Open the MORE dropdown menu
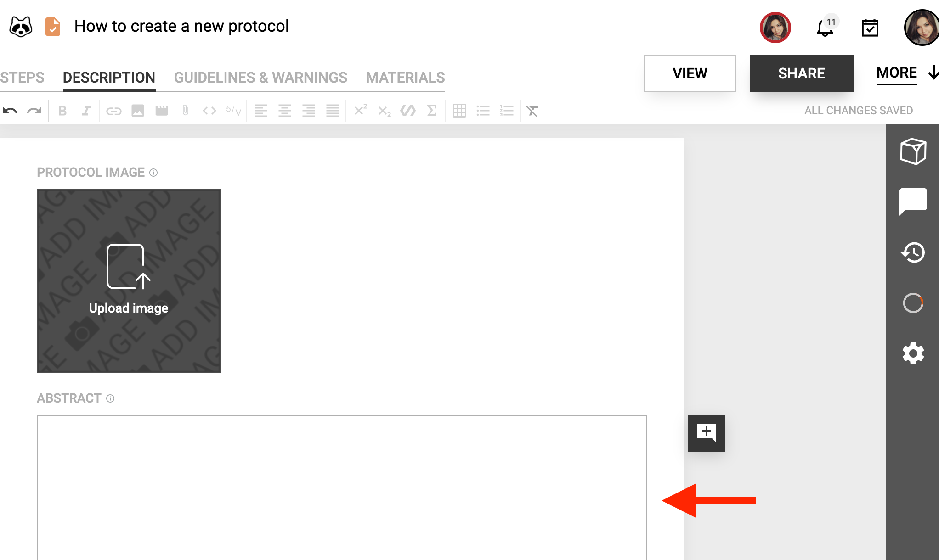The height and width of the screenshot is (560, 939). click(x=896, y=73)
